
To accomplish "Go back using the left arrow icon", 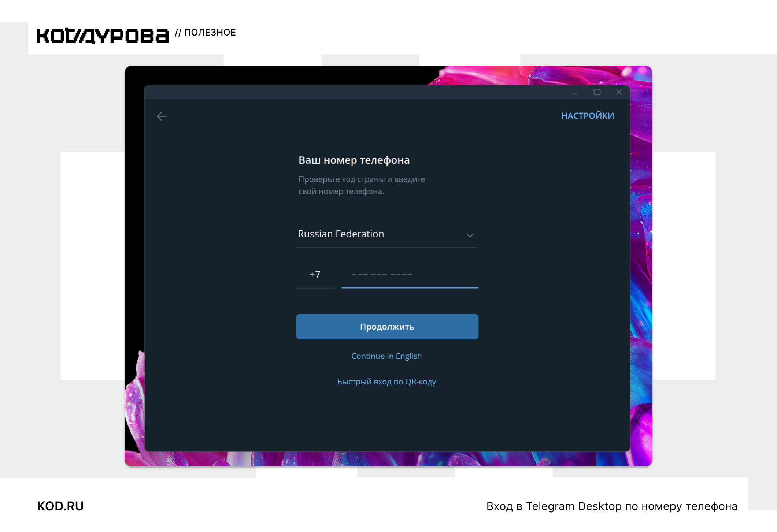I will coord(162,116).
